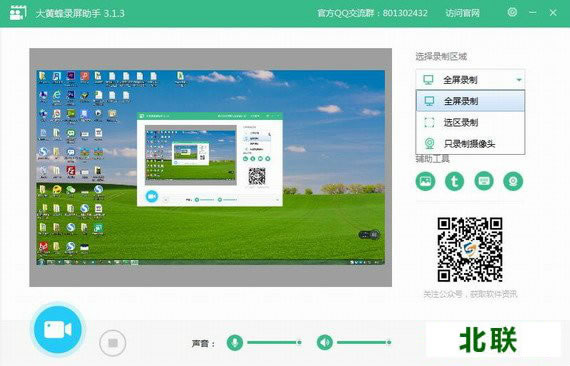Mute the microphone icon
This screenshot has width=570, height=366.
pos(234,342)
